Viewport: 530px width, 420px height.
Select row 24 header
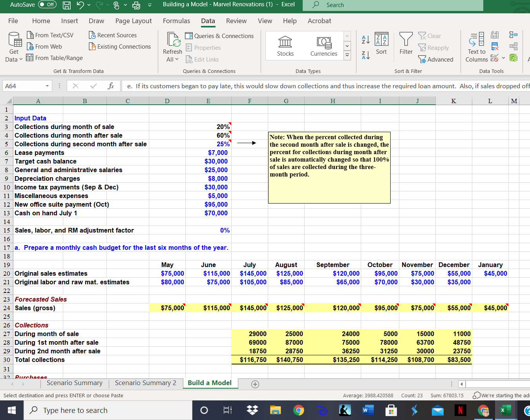[x=7, y=308]
